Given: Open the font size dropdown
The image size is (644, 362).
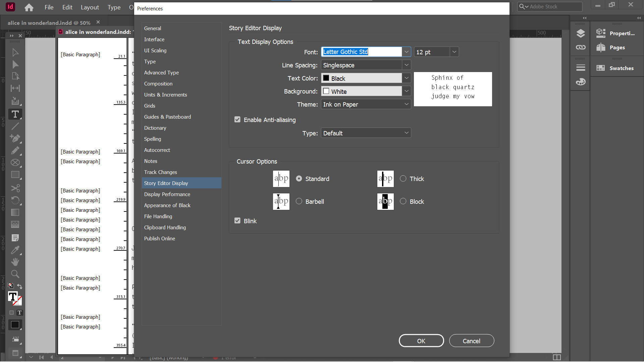Looking at the screenshot, I should [x=454, y=52].
